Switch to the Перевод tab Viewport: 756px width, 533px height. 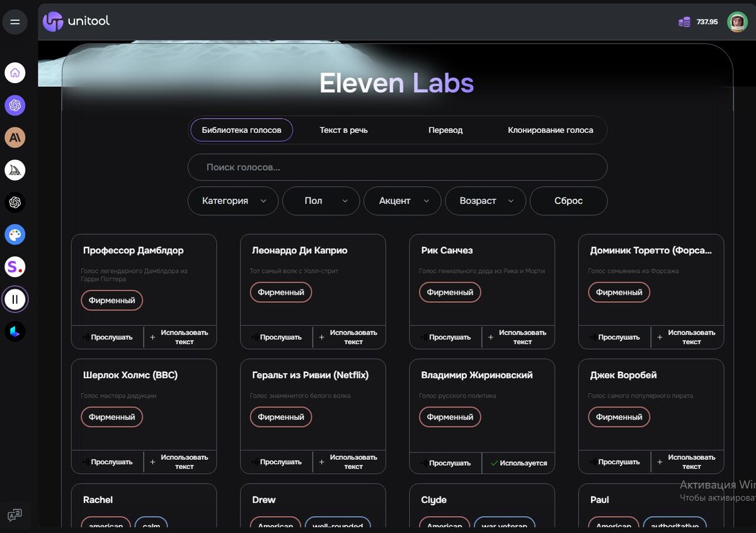pos(445,130)
